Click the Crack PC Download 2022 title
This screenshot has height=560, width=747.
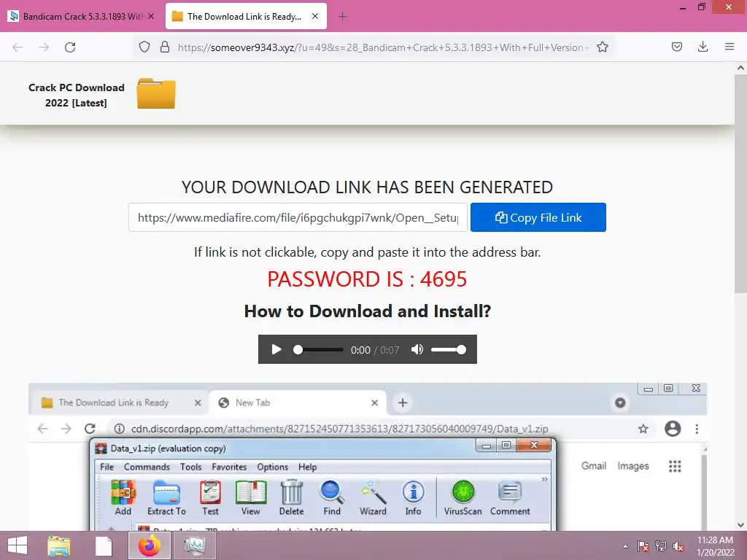[76, 96]
